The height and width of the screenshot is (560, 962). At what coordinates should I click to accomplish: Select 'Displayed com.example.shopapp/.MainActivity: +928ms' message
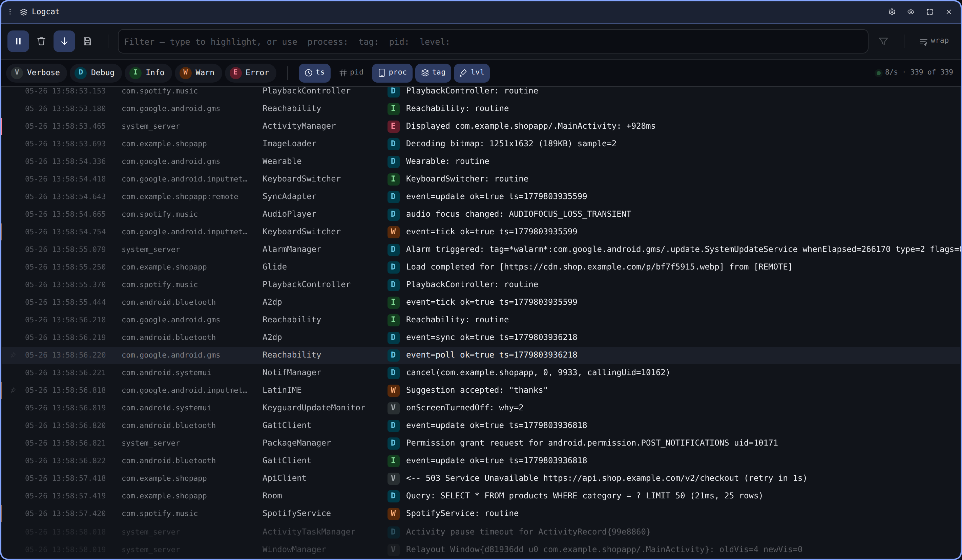pos(531,126)
